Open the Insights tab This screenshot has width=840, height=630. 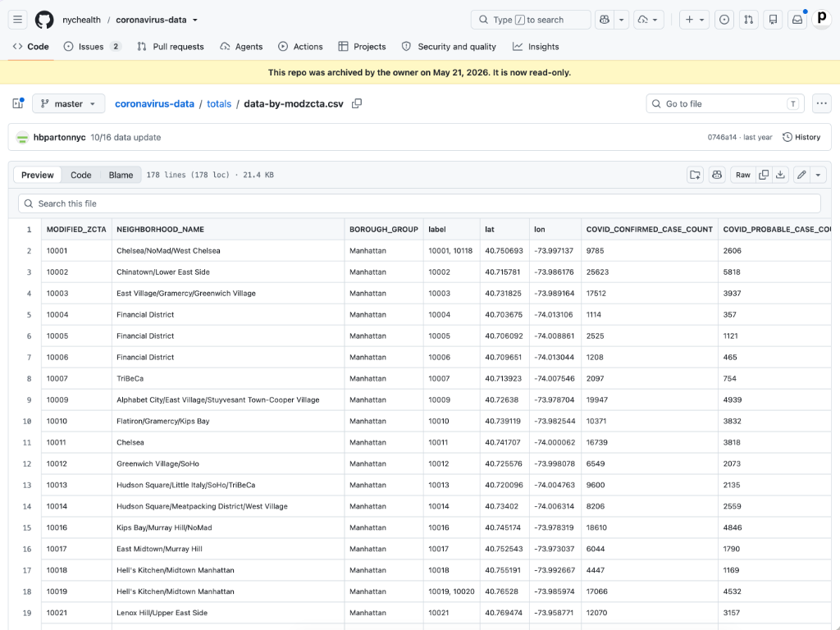click(536, 47)
